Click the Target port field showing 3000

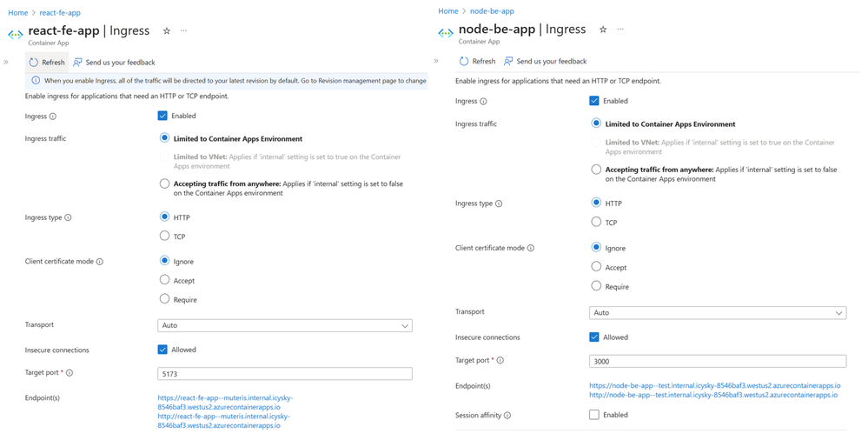coord(718,361)
